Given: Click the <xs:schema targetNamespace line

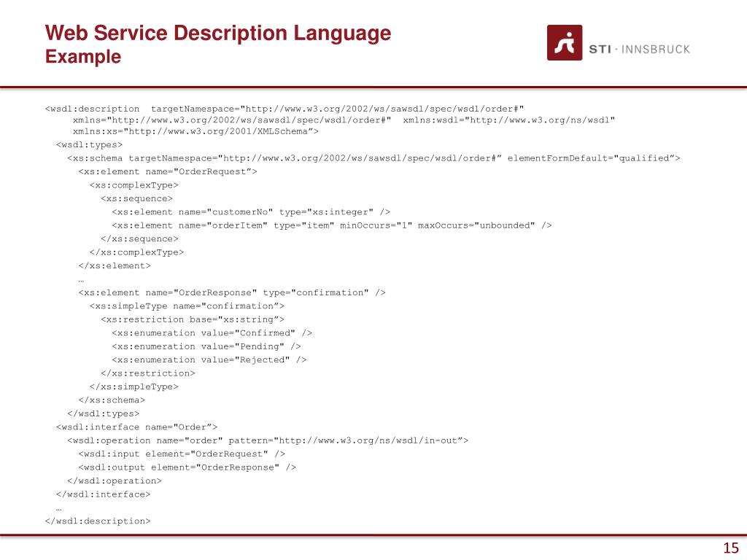Looking at the screenshot, I should [x=373, y=158].
